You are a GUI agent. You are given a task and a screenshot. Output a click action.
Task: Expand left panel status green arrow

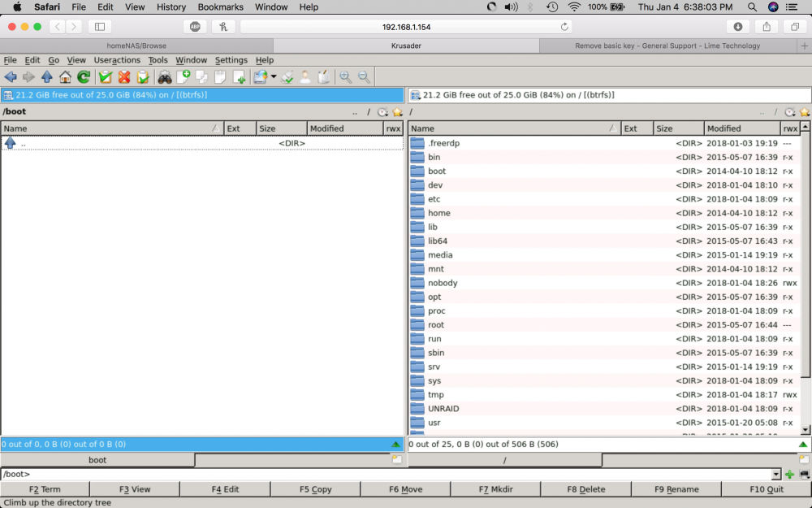click(x=395, y=445)
